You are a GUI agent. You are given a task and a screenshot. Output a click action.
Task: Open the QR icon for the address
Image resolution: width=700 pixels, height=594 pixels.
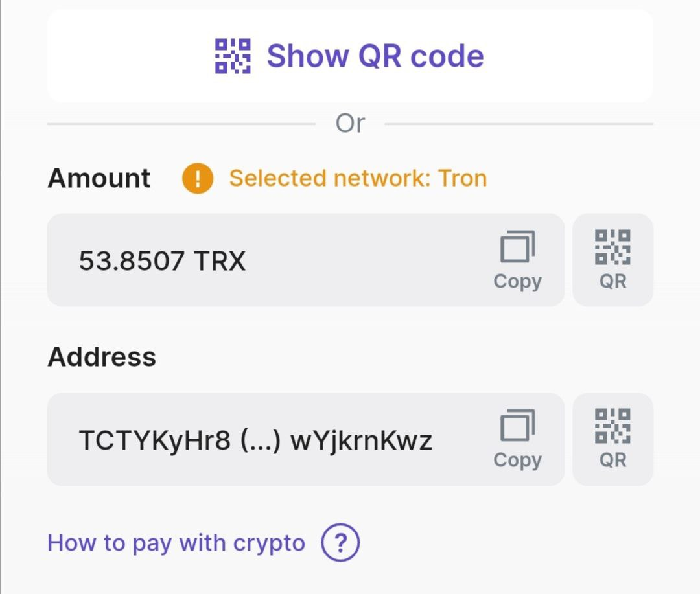pyautogui.click(x=612, y=426)
